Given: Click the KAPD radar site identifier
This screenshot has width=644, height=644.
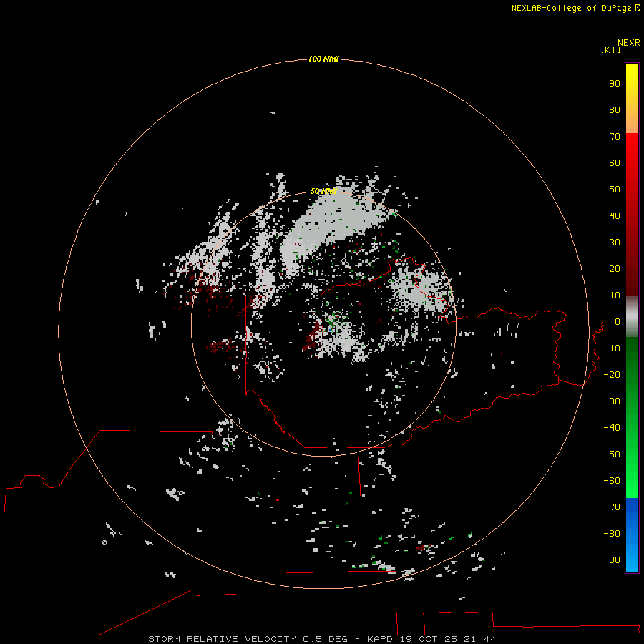Looking at the screenshot, I should coord(381,639).
